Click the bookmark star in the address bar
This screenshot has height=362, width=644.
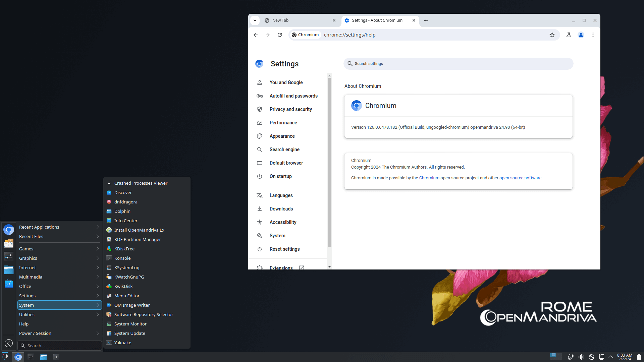point(552,35)
